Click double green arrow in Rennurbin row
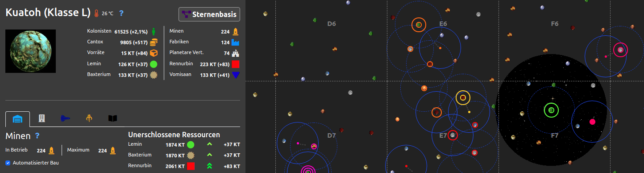This screenshot has width=644, height=173. (x=209, y=166)
